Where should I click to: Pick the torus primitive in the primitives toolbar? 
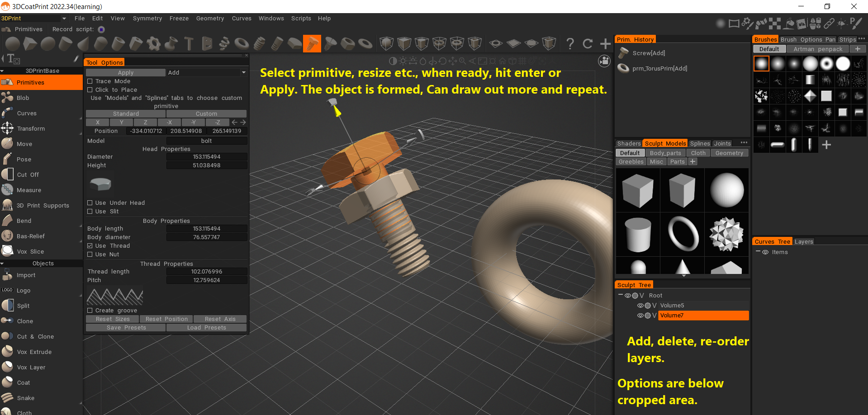point(242,43)
